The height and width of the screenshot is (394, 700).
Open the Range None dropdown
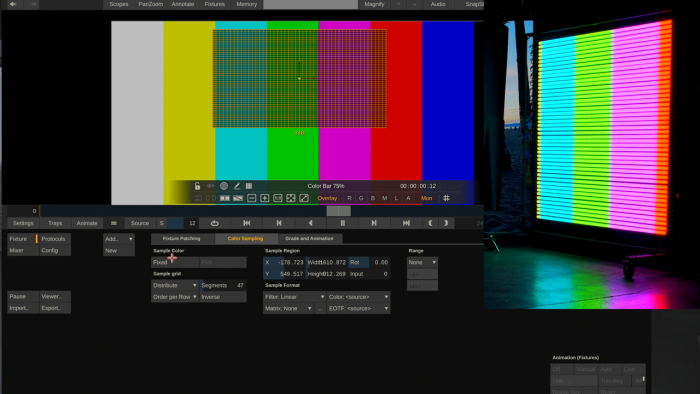[x=422, y=262]
